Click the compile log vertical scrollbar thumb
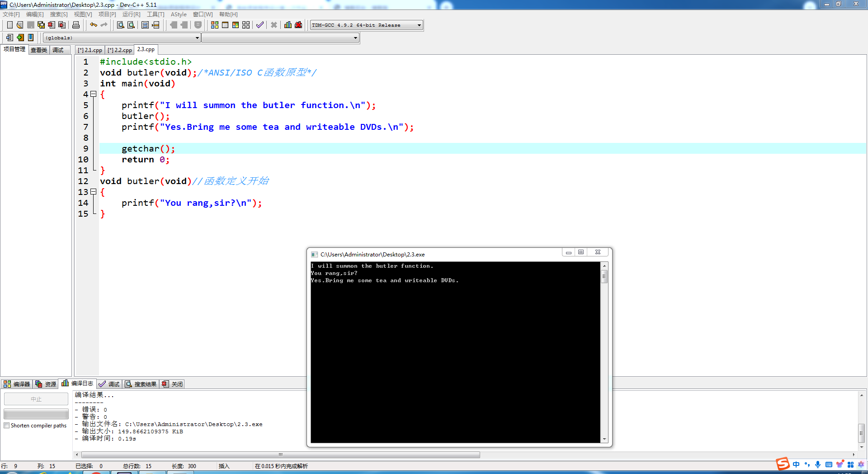The width and height of the screenshot is (868, 474). [862, 433]
